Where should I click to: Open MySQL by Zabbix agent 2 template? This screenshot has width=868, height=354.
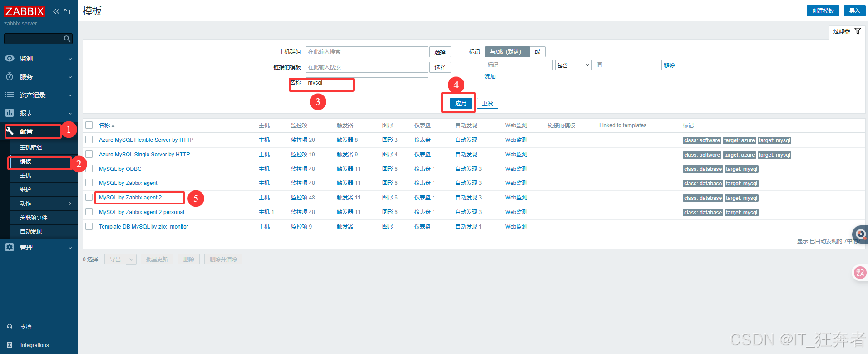pos(130,198)
